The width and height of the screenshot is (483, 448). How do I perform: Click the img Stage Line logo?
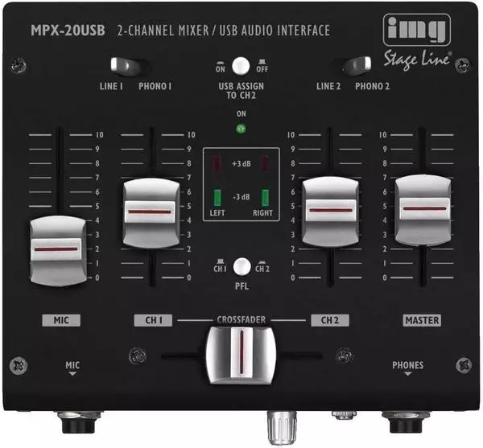(417, 42)
